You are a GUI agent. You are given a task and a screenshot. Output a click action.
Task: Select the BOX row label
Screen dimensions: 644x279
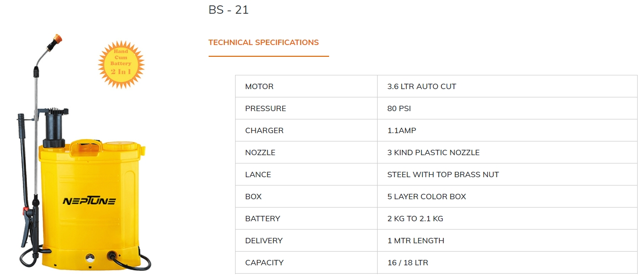[254, 197]
